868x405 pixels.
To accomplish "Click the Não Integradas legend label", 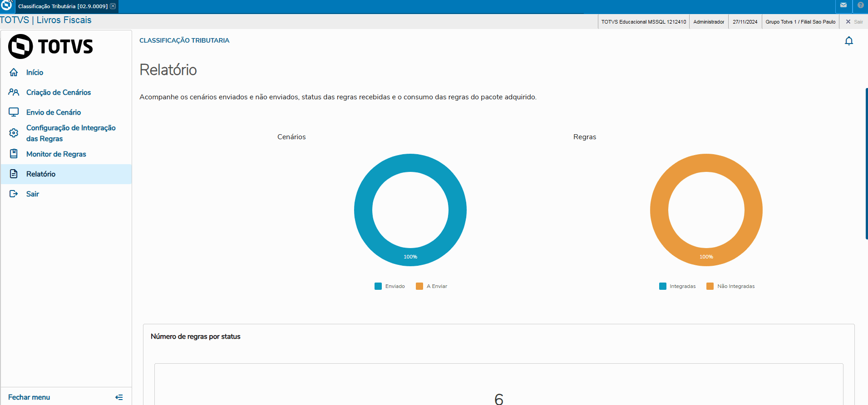I will pos(736,286).
